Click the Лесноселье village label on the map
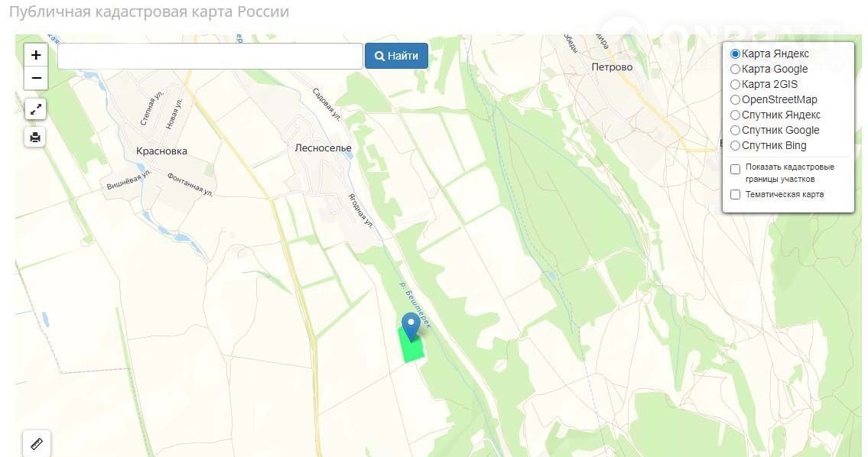868x457 pixels. click(x=323, y=147)
